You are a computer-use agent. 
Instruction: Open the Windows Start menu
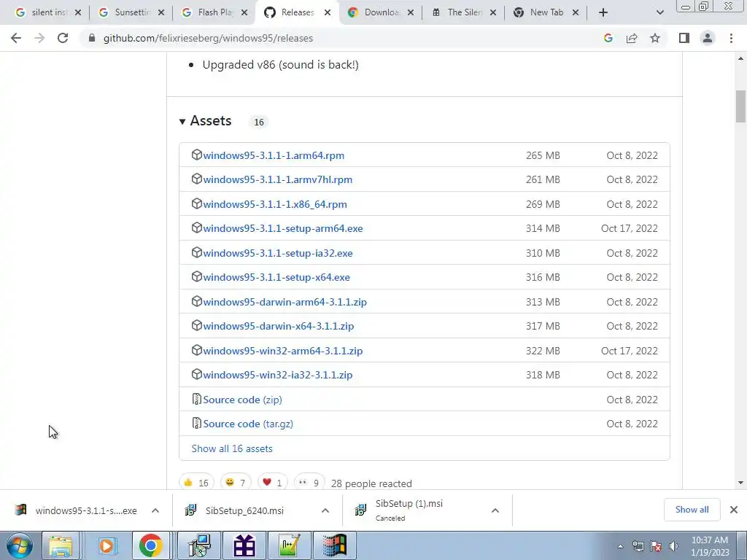[19, 545]
